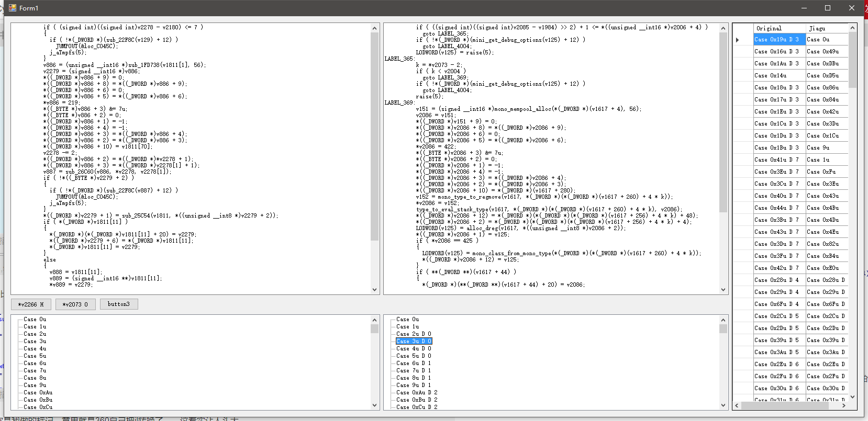Select the 'Case 0xDBu' Jiagu cell

[827, 64]
